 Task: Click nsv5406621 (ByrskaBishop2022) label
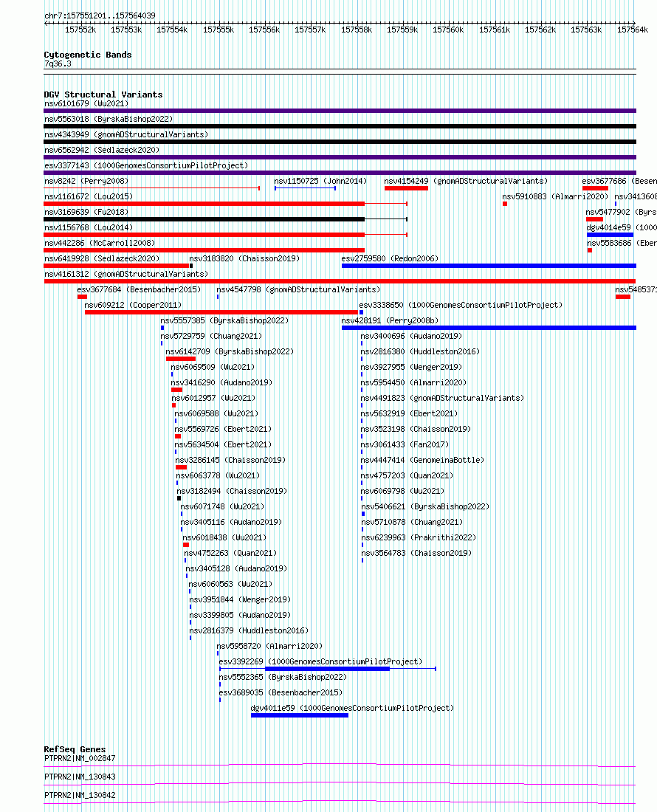pos(426,508)
